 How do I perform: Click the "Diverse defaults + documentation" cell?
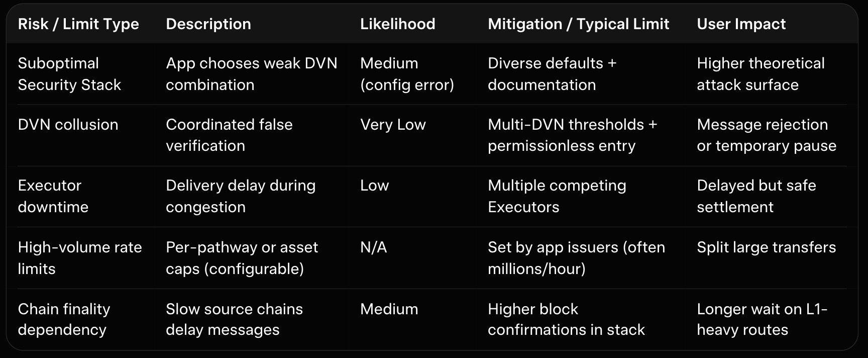[552, 74]
